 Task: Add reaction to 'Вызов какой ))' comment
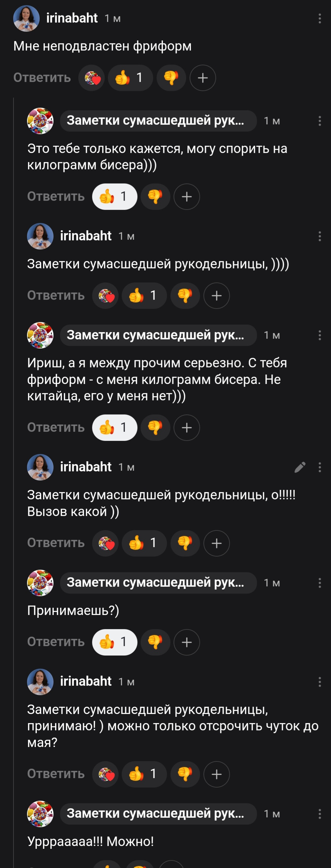click(x=216, y=543)
